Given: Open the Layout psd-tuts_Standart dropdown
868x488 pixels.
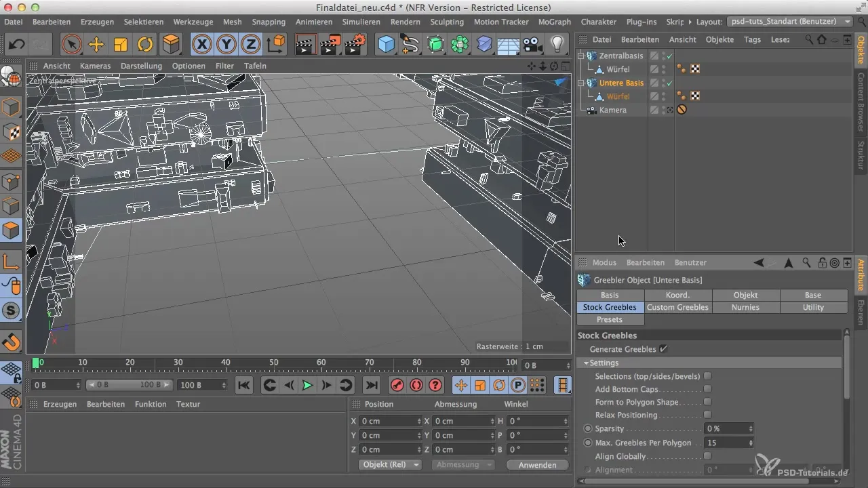Looking at the screenshot, I should 789,22.
